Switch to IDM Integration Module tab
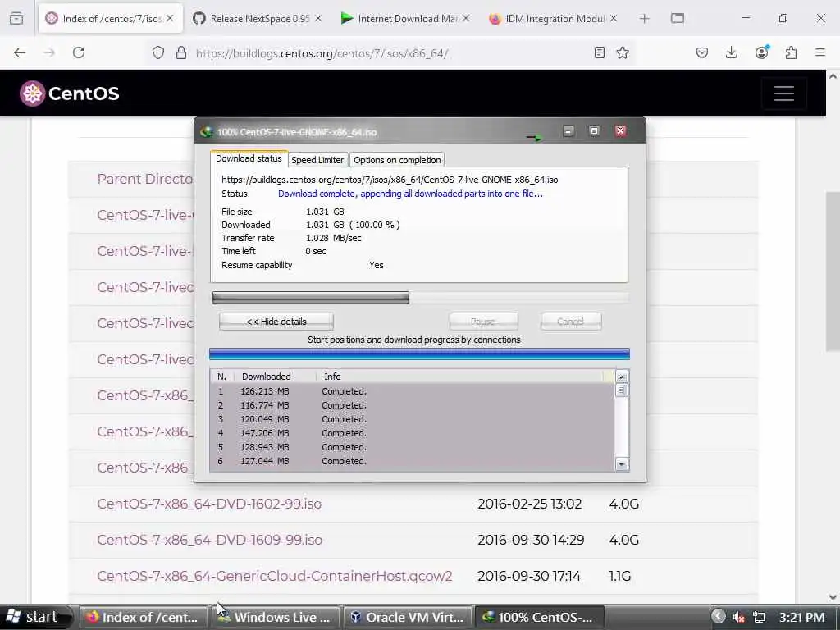 [553, 19]
